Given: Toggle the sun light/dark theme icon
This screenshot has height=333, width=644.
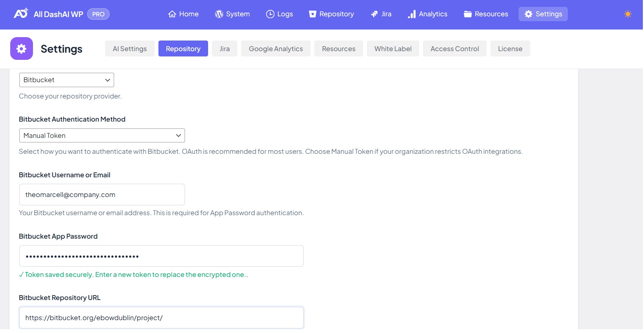Looking at the screenshot, I should pos(628,14).
